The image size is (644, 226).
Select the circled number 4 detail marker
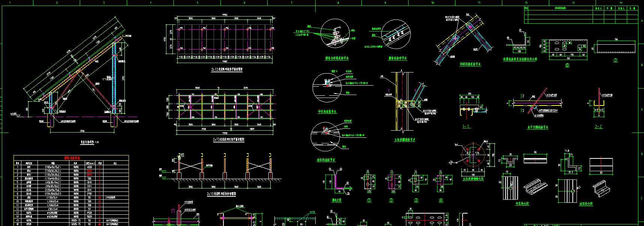441,200
